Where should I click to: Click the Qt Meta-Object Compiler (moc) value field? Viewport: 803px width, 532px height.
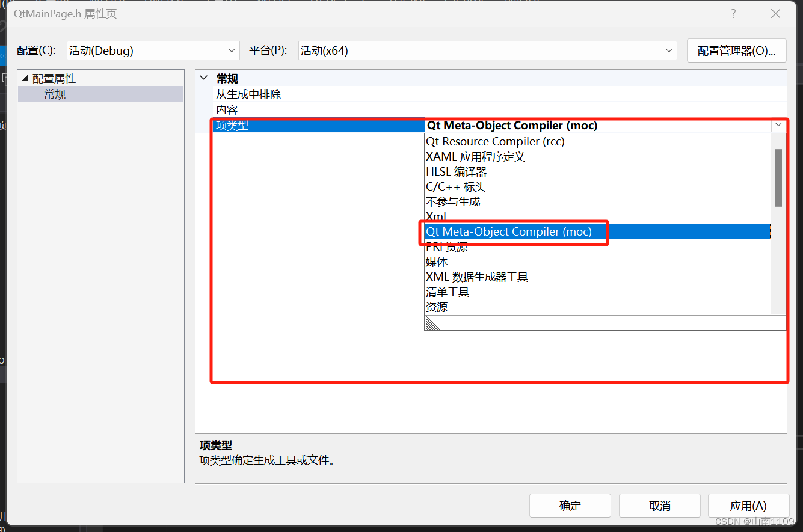[598, 125]
